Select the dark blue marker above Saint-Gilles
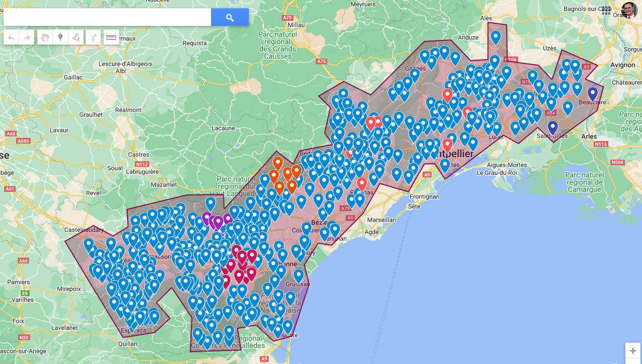 553,127
